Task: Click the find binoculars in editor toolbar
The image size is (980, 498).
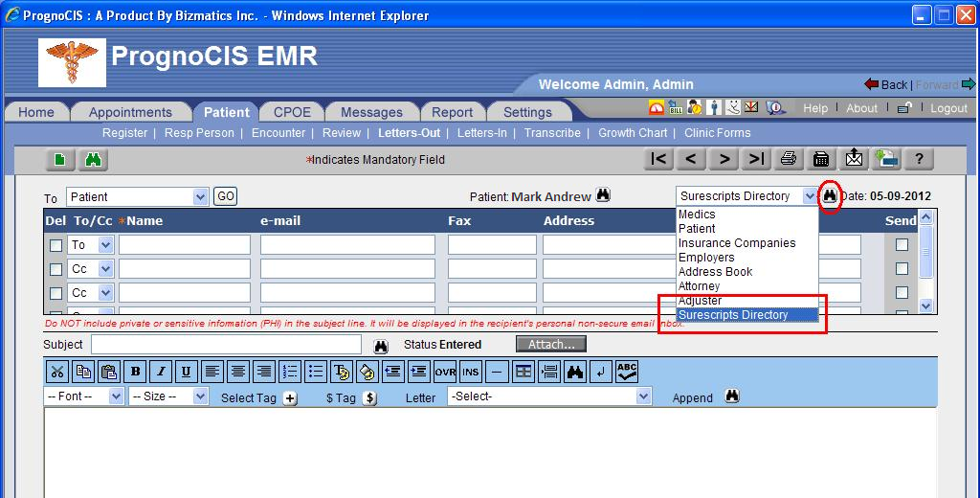Action: (x=574, y=372)
